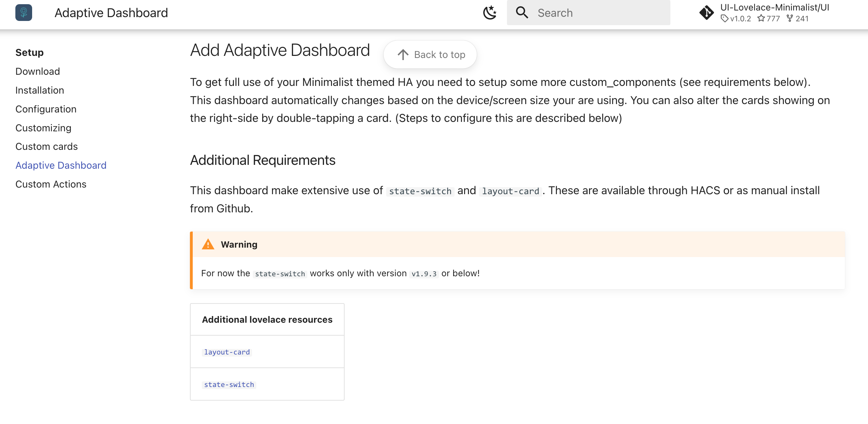Toggle dark mode with the moon icon
Screen dimensions: 868x424
490,13
